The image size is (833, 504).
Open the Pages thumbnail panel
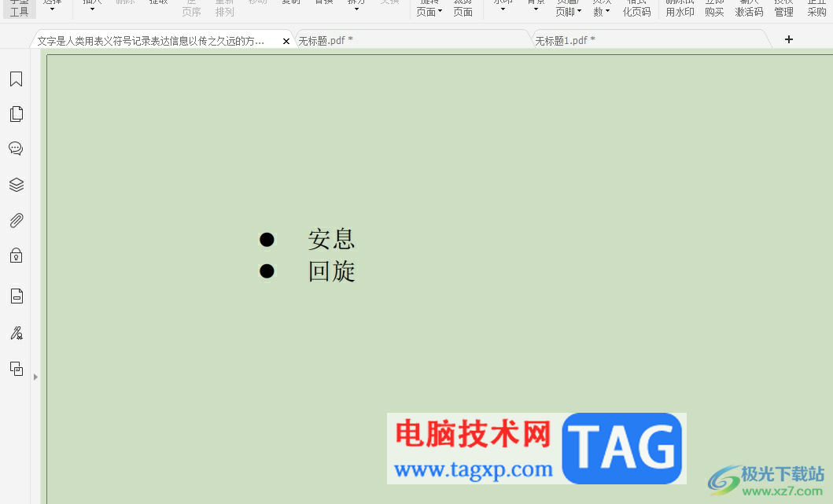(x=17, y=114)
